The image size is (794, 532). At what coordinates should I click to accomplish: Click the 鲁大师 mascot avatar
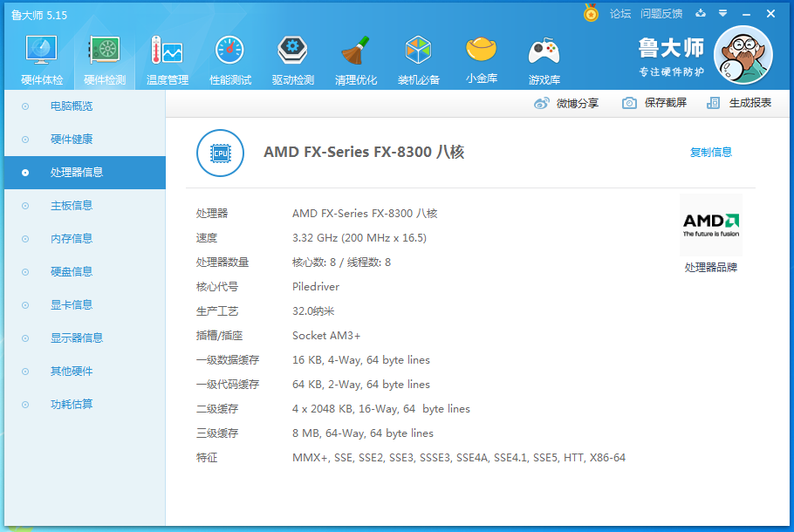tap(743, 55)
